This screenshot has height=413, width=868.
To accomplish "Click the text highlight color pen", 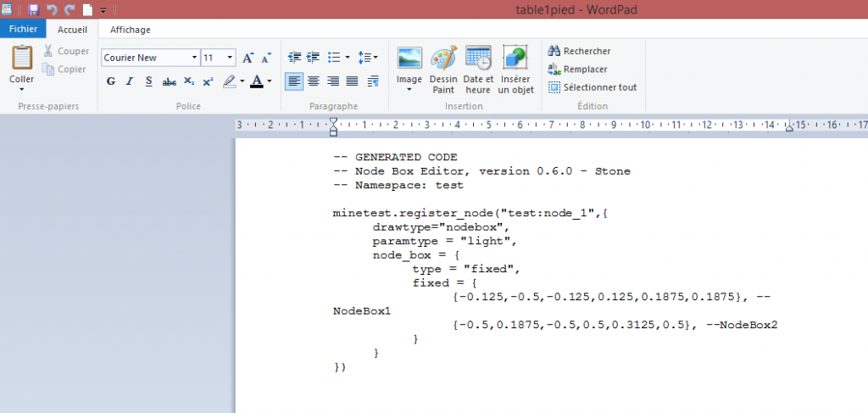I will (x=229, y=82).
